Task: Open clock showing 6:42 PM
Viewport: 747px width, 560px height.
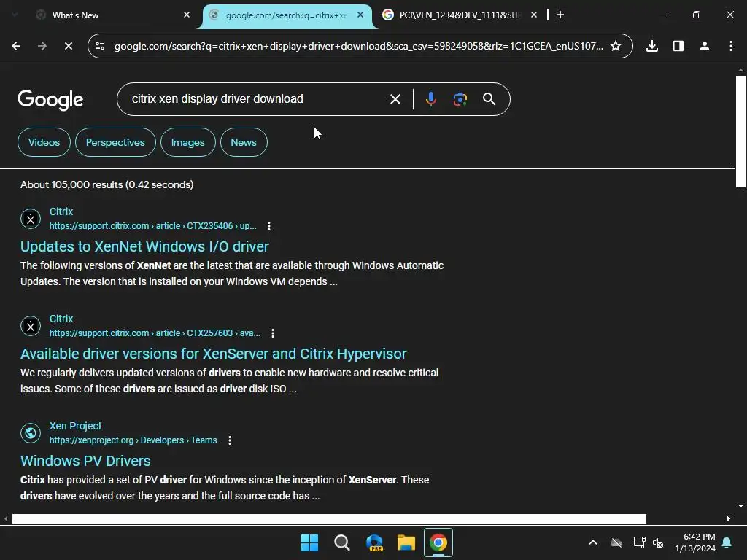Action: tap(695, 542)
